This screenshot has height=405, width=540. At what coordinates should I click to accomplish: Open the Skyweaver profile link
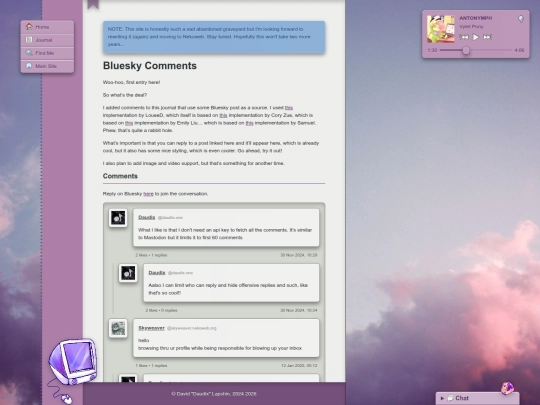151,328
